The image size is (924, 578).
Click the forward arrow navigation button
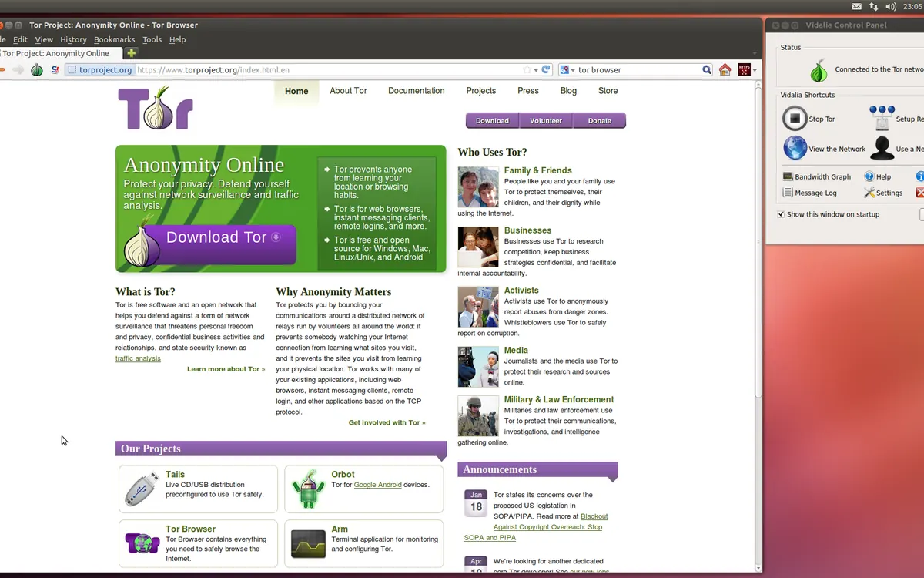pos(17,69)
